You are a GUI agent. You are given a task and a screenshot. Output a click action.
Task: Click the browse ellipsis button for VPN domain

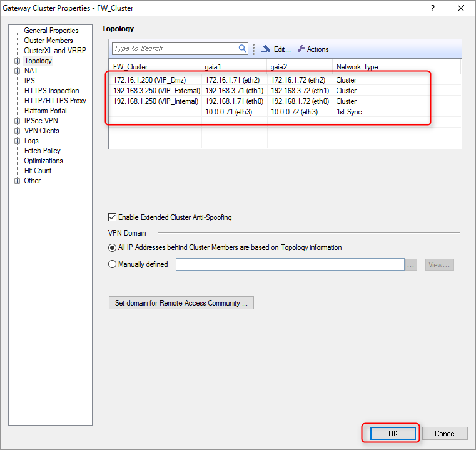pos(411,265)
